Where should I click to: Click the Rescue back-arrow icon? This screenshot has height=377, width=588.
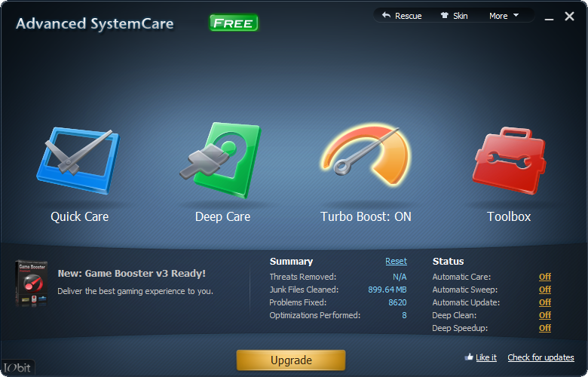[x=386, y=15]
